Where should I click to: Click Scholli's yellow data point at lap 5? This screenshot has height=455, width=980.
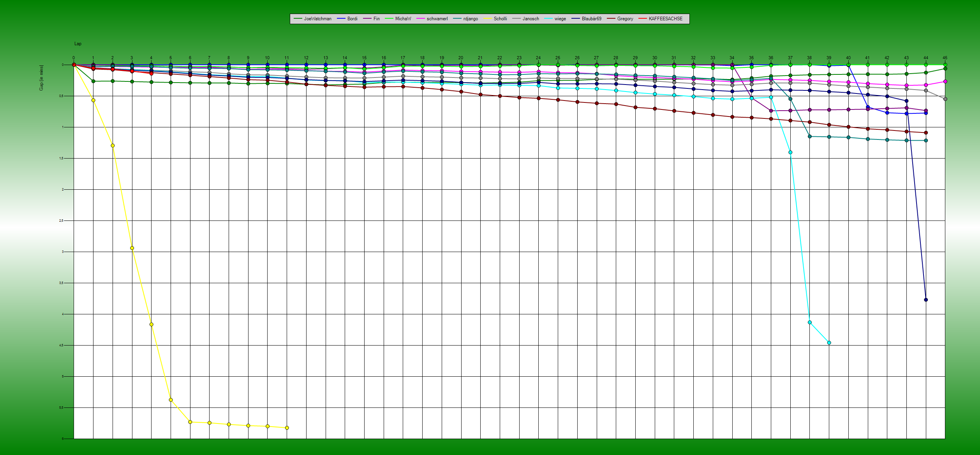pos(171,400)
